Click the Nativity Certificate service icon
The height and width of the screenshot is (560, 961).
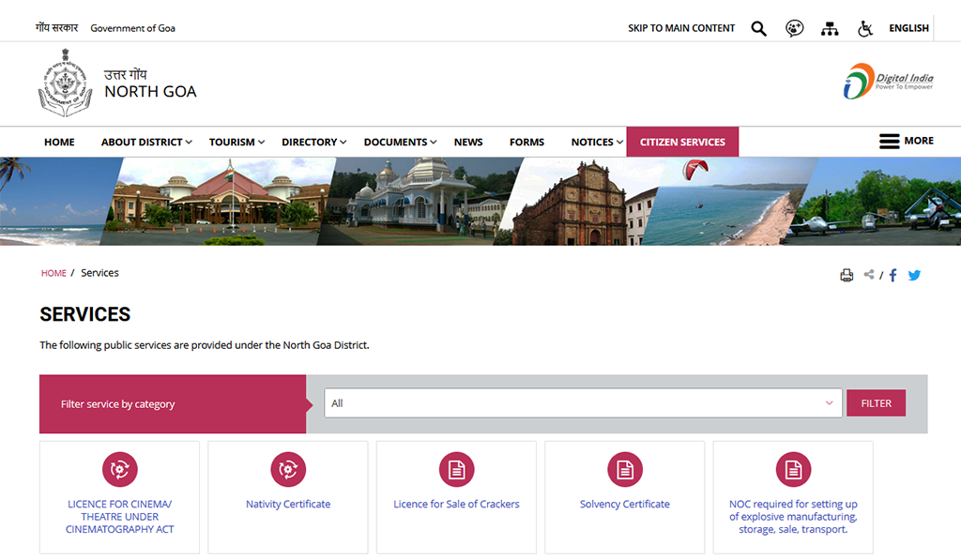(287, 469)
